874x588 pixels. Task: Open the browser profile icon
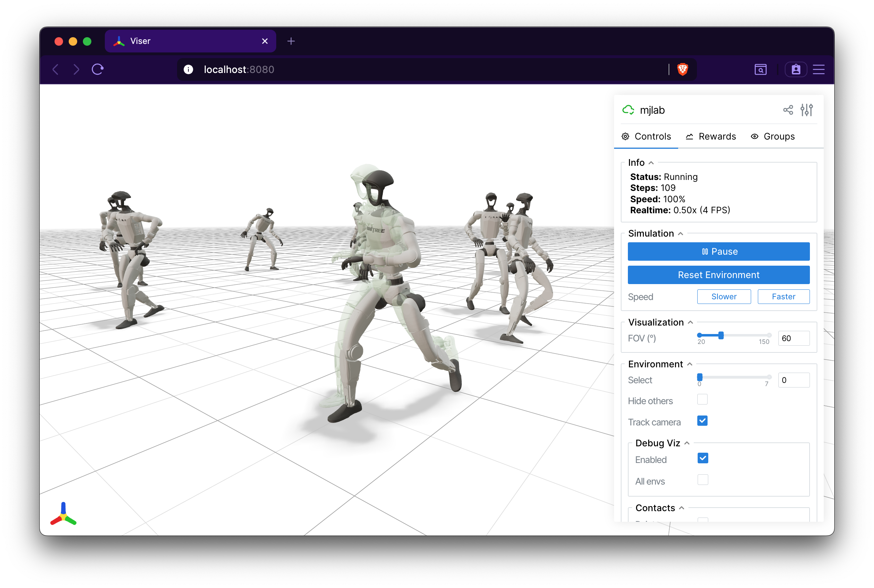(x=796, y=69)
